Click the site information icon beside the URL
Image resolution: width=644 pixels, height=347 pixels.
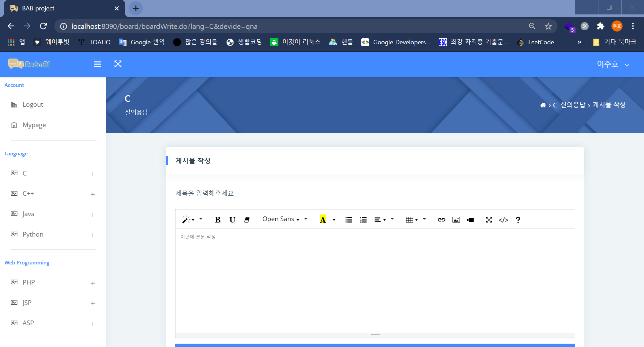pos(63,26)
